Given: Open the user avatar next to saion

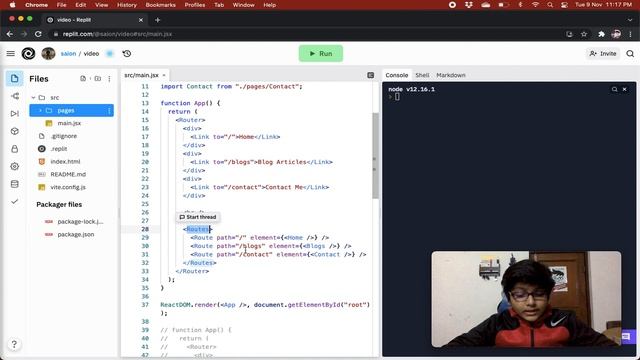Looking at the screenshot, I should [x=48, y=53].
